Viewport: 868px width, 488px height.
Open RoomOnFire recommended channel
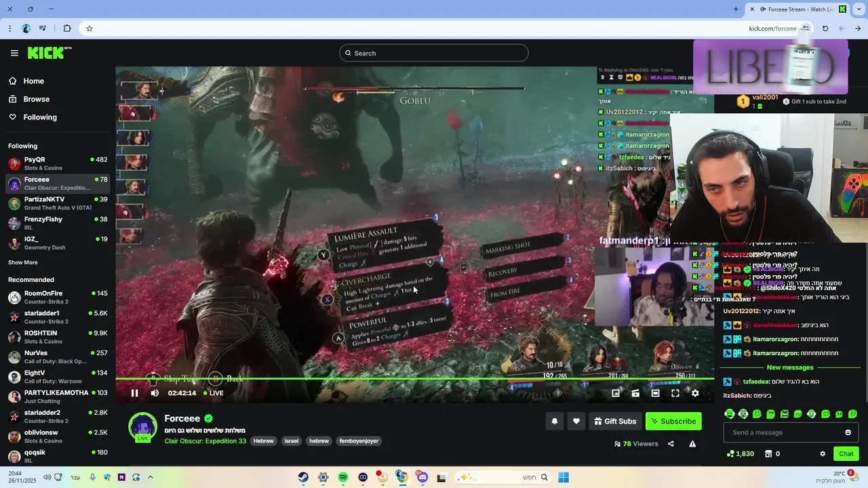58,297
